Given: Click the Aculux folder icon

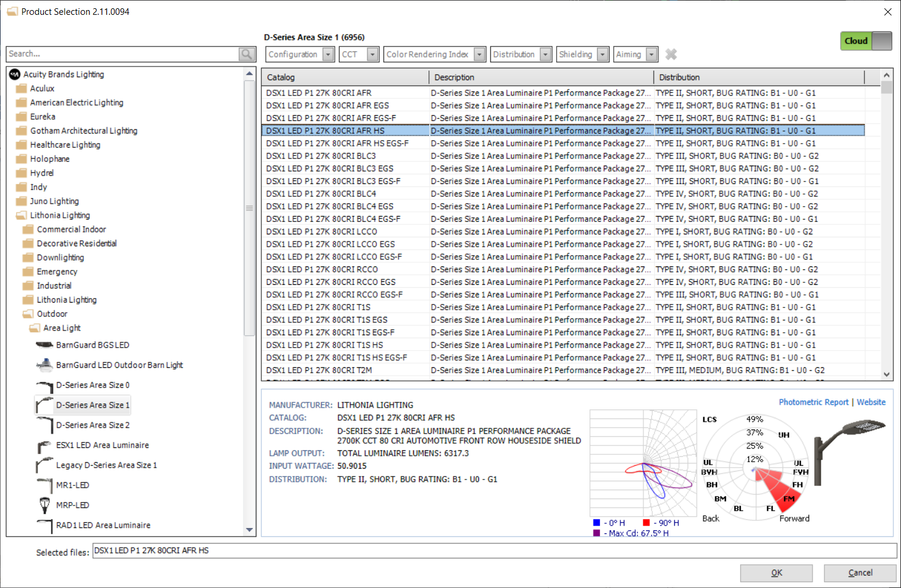Looking at the screenshot, I should (x=21, y=88).
